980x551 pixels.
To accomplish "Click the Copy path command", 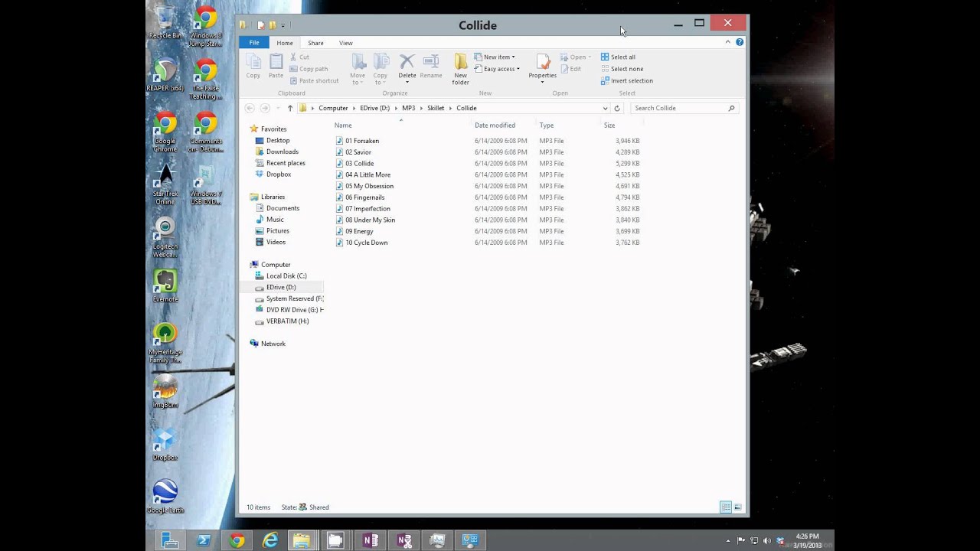I will coord(309,69).
